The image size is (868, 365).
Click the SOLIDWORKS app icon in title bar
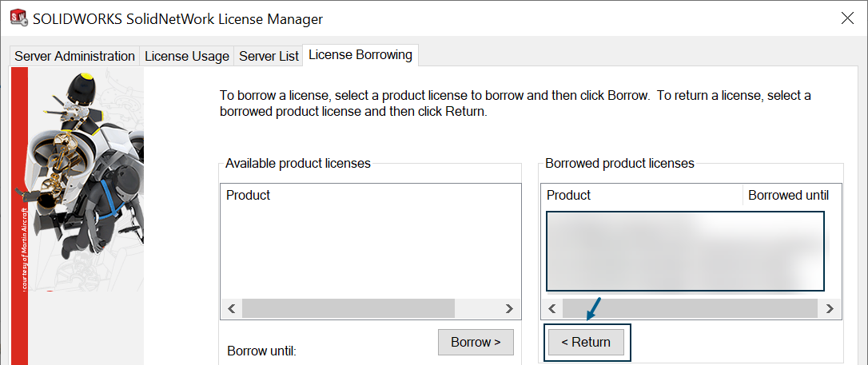[x=19, y=19]
